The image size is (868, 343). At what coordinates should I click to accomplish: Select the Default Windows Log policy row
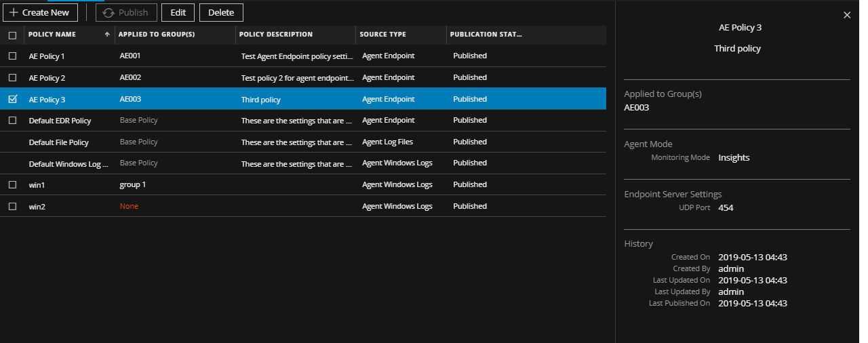(x=68, y=164)
